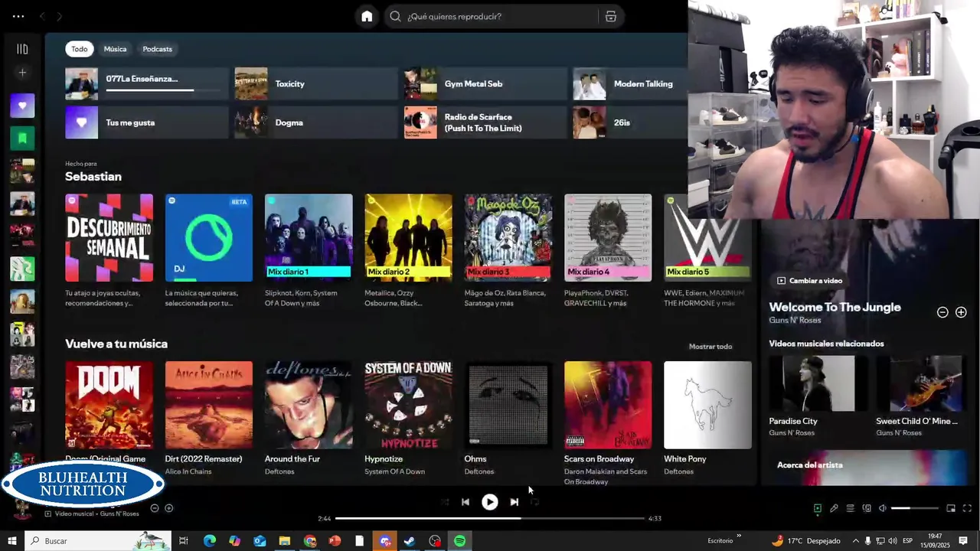Hide current track with bottom-bar minus icon
980x551 pixels.
pyautogui.click(x=154, y=508)
